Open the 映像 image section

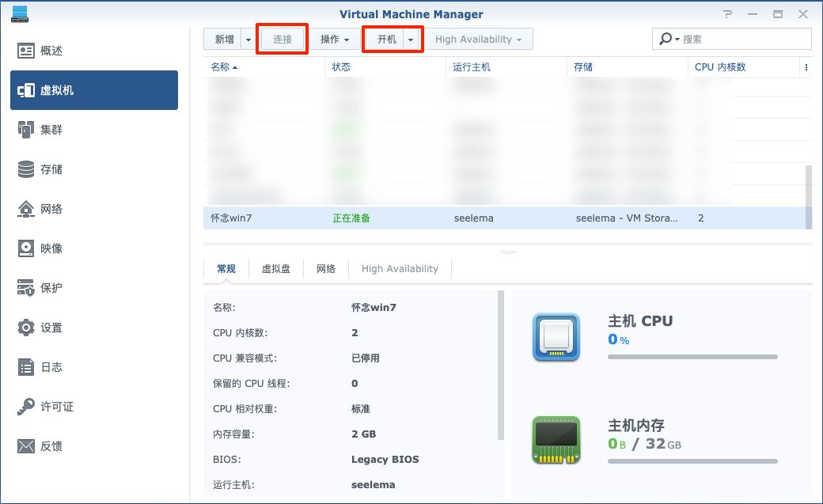coord(94,248)
